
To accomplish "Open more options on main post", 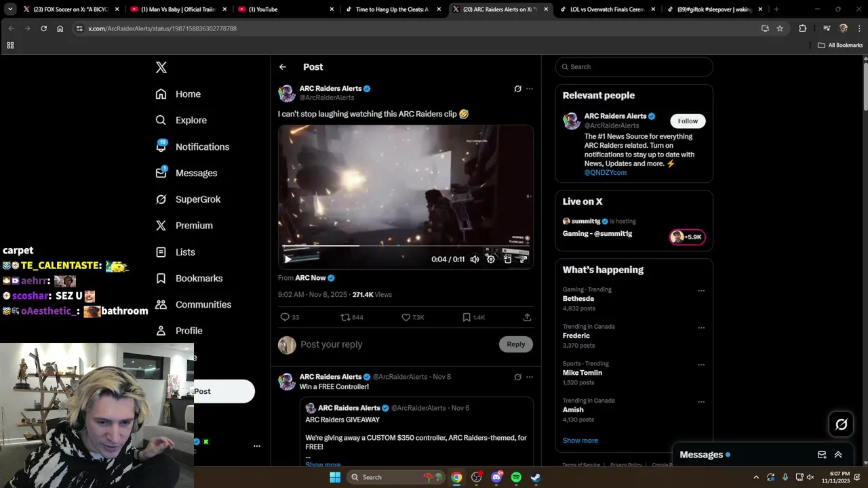I will (x=530, y=89).
